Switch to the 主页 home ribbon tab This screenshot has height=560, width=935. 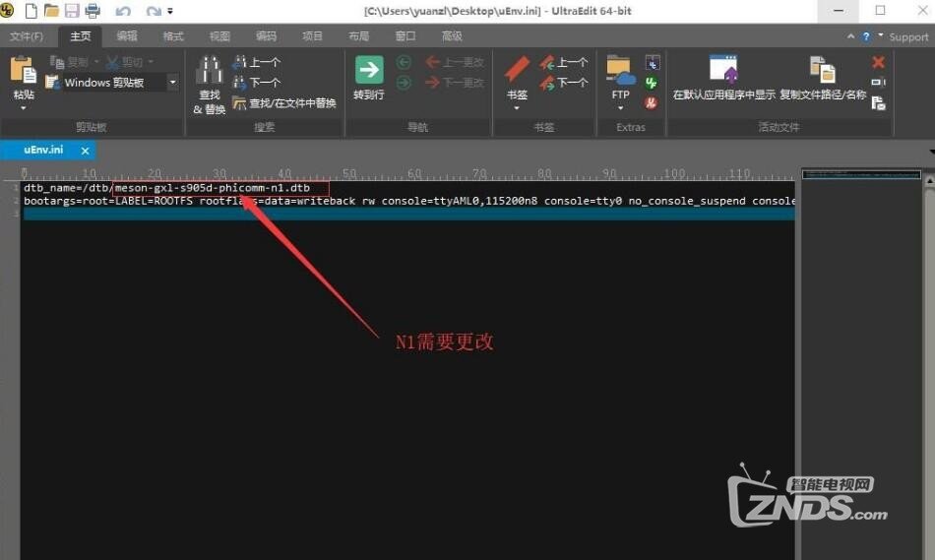[81, 36]
